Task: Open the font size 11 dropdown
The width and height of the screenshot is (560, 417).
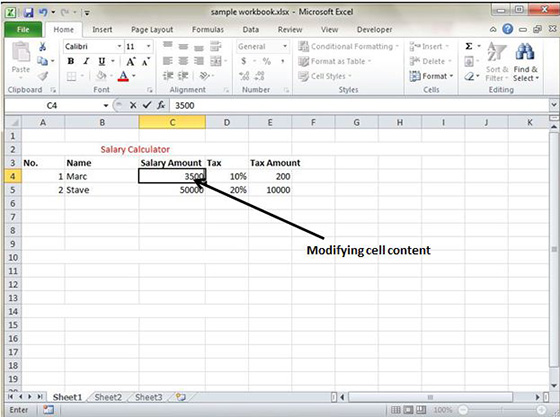Action: tap(148, 46)
